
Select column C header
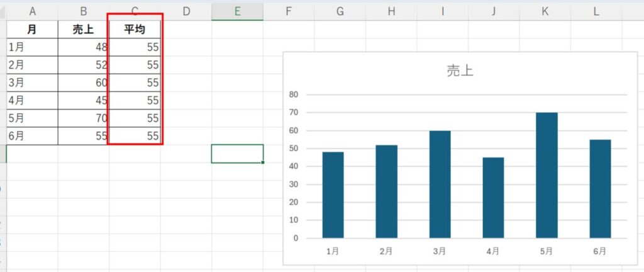pyautogui.click(x=135, y=12)
